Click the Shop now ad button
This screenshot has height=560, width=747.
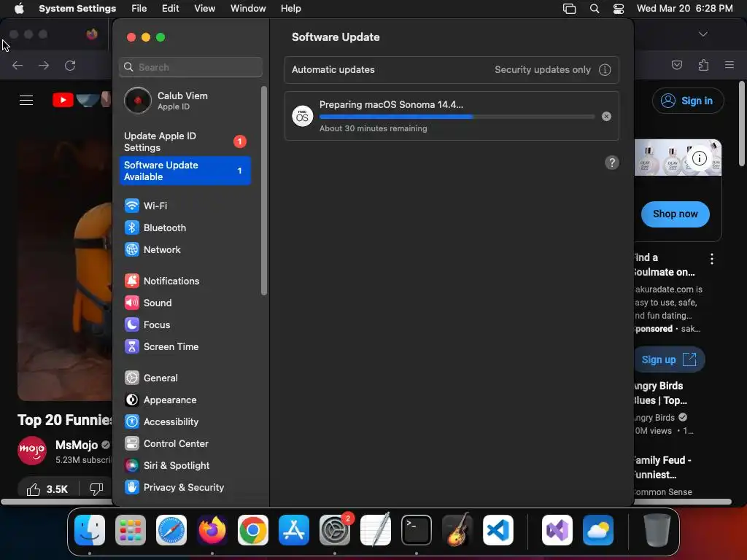(675, 214)
